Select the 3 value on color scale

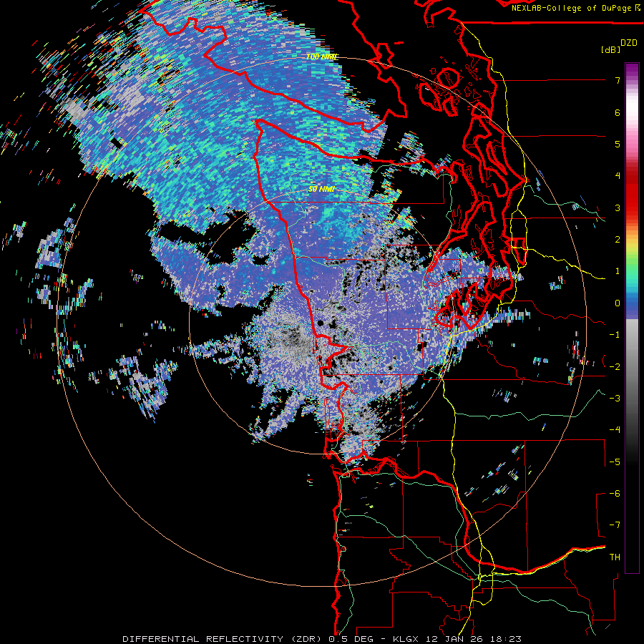618,208
